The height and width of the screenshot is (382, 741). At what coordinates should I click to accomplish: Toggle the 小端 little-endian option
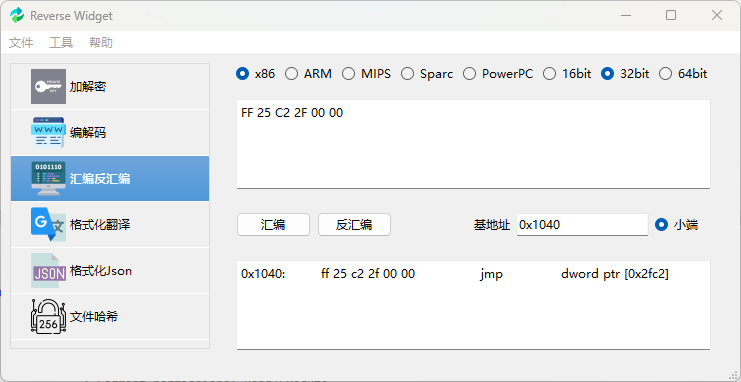point(676,225)
